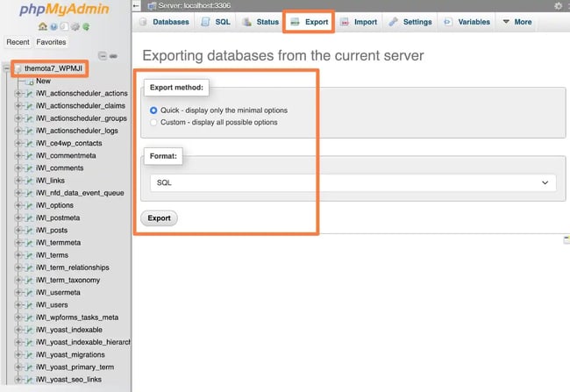This screenshot has height=392, width=570.
Task: Click the green reload navigation icon
Action: 84,26
